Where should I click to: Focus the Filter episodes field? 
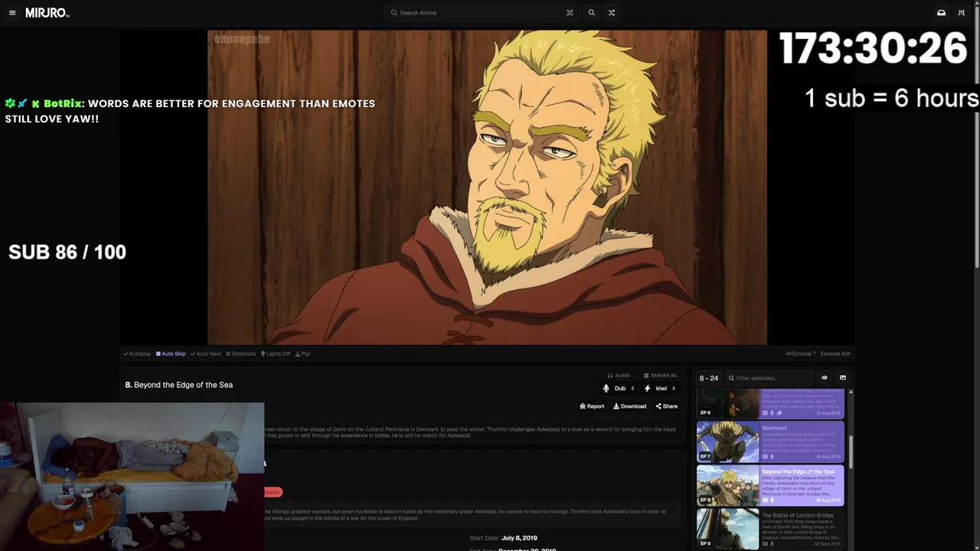click(769, 378)
